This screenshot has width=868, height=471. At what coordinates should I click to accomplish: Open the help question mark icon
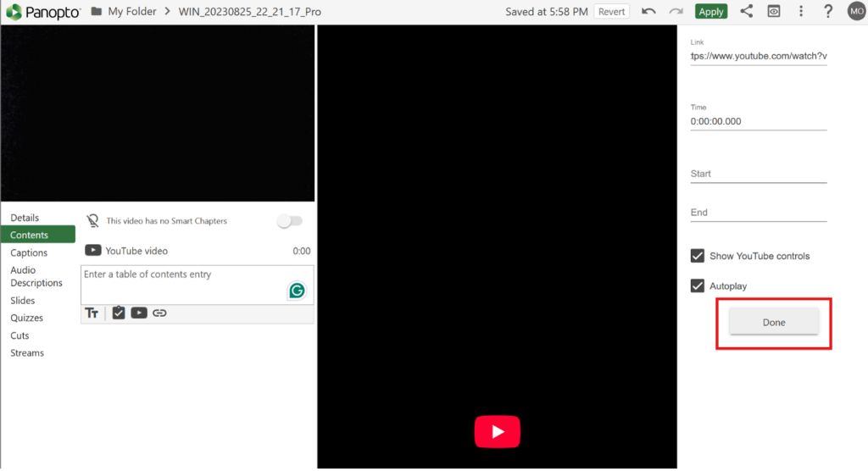pyautogui.click(x=828, y=11)
